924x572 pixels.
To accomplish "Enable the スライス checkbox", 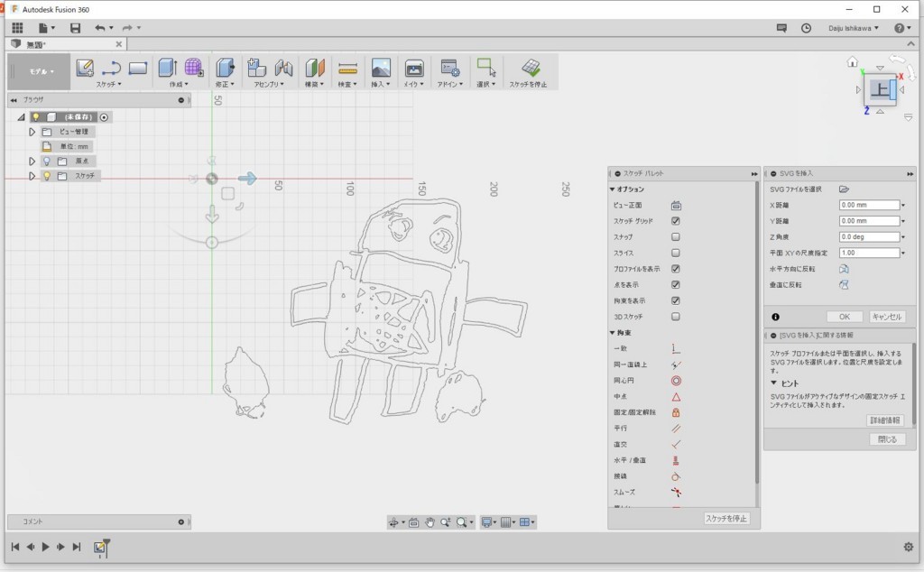I will [x=675, y=253].
